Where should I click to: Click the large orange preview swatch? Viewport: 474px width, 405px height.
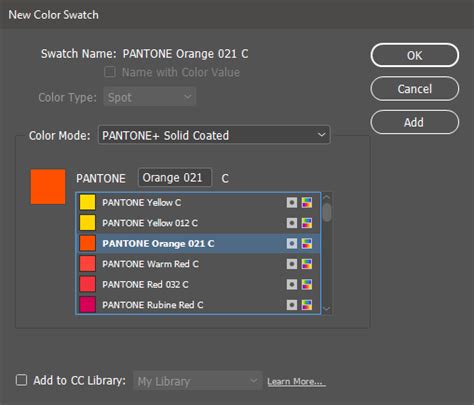[x=48, y=187]
